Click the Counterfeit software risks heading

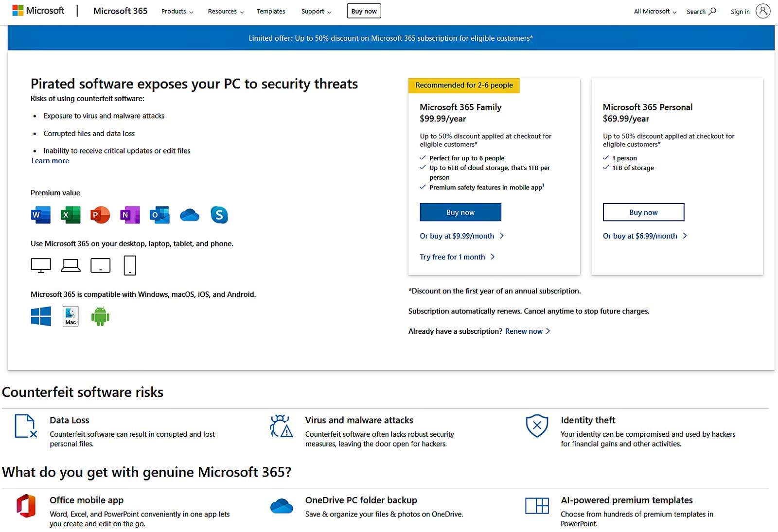point(83,392)
